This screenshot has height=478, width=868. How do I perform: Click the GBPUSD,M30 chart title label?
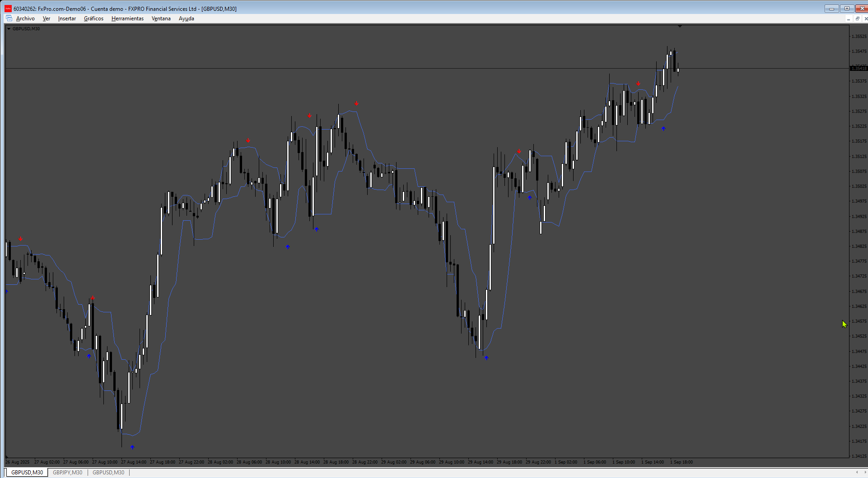26,29
